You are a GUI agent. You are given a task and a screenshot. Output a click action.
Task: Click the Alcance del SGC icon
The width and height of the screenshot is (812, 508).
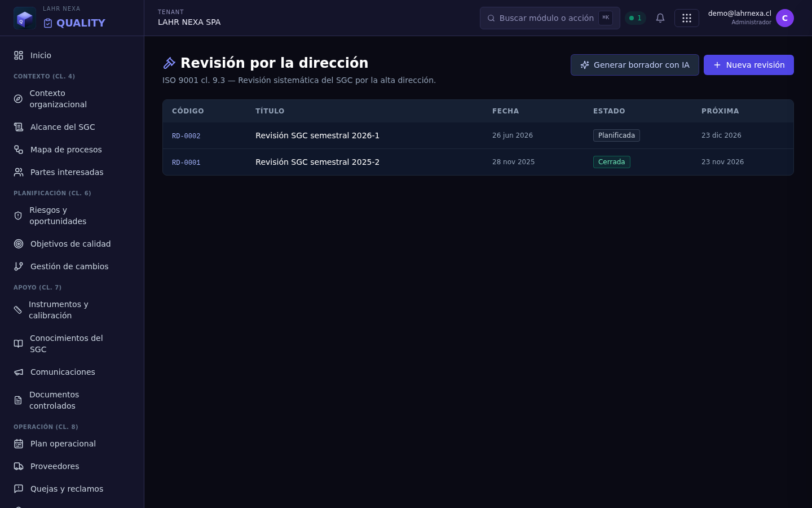(19, 127)
